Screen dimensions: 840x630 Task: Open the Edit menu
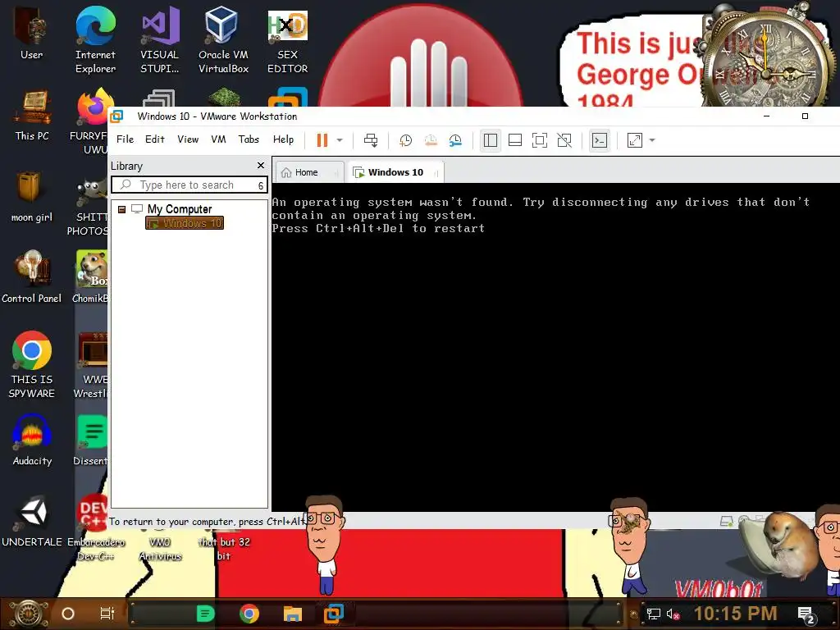click(155, 139)
